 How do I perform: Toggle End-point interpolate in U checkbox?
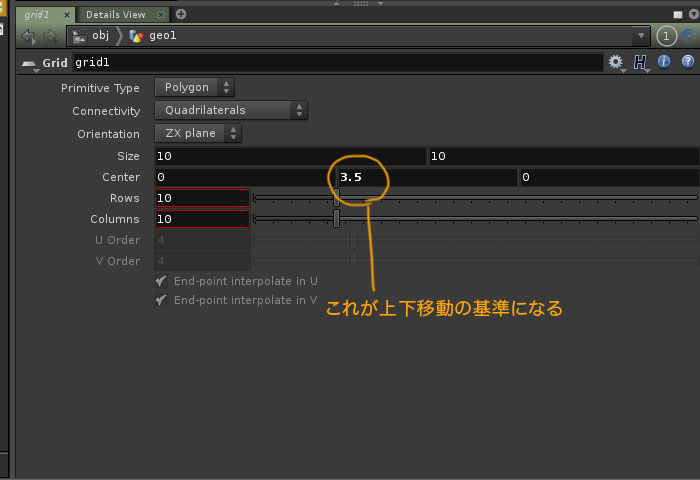pos(161,282)
